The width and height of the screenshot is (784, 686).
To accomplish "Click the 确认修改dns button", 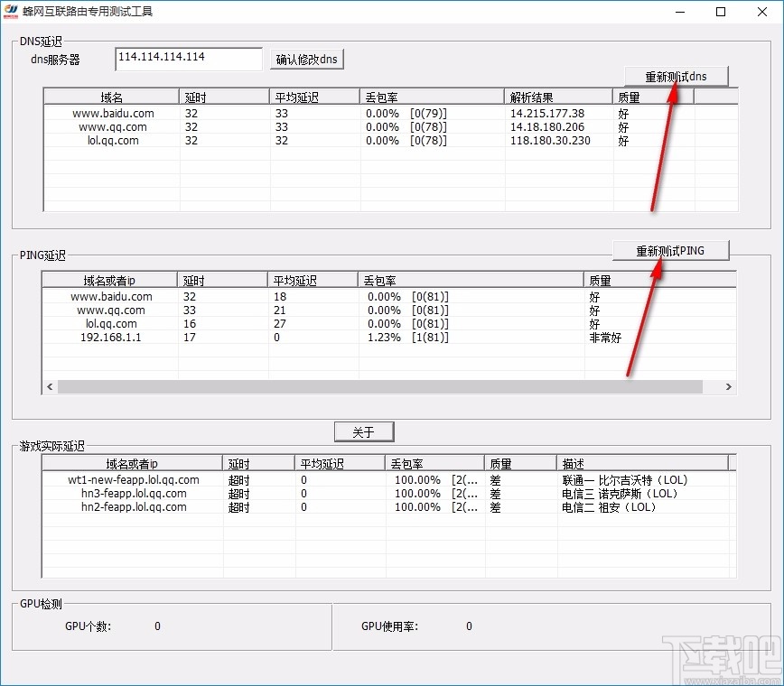I will 305,58.
